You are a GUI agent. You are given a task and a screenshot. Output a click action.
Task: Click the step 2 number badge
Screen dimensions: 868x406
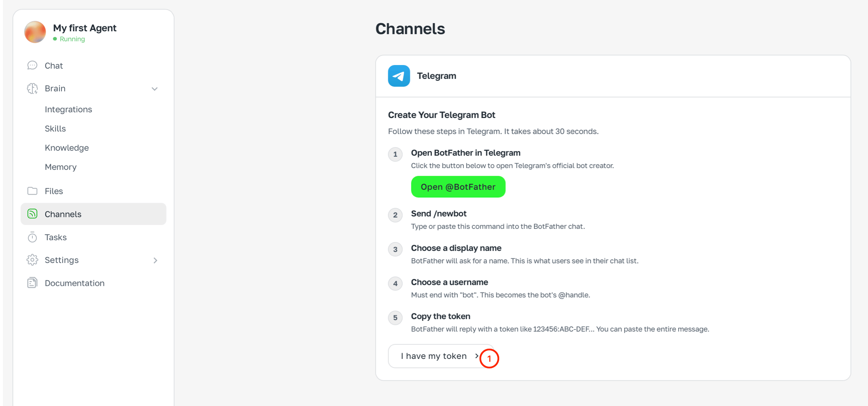(x=395, y=215)
